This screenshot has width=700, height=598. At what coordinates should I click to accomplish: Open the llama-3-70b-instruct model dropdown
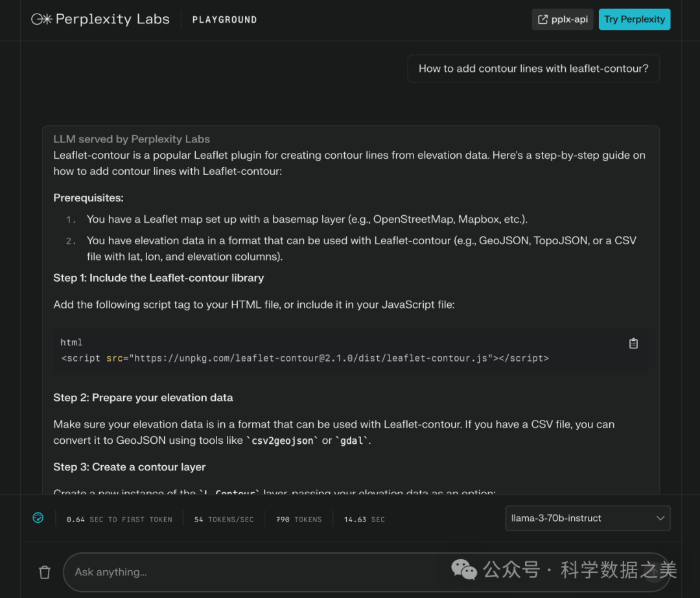click(587, 518)
